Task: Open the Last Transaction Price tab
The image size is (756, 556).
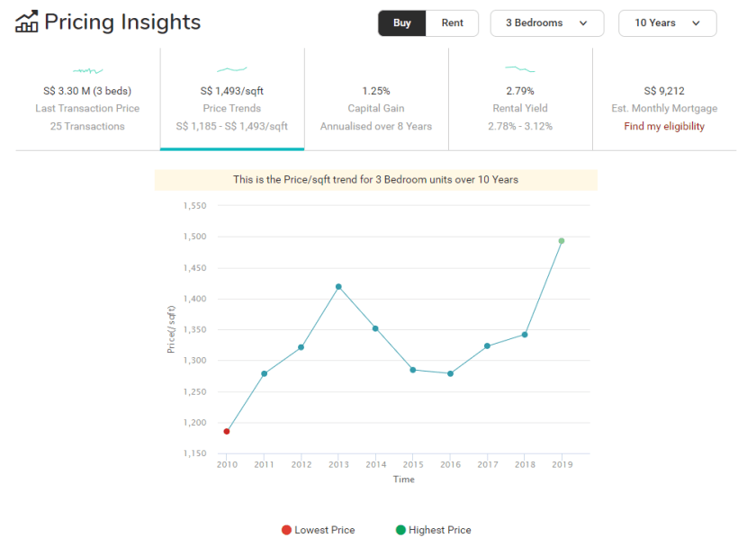Action: click(87, 108)
